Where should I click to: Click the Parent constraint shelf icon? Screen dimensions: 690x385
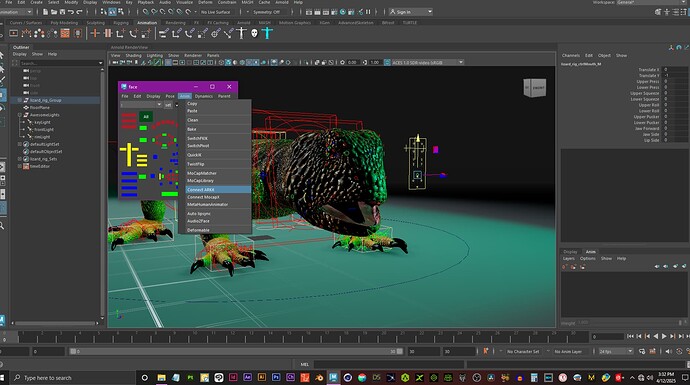point(164,33)
